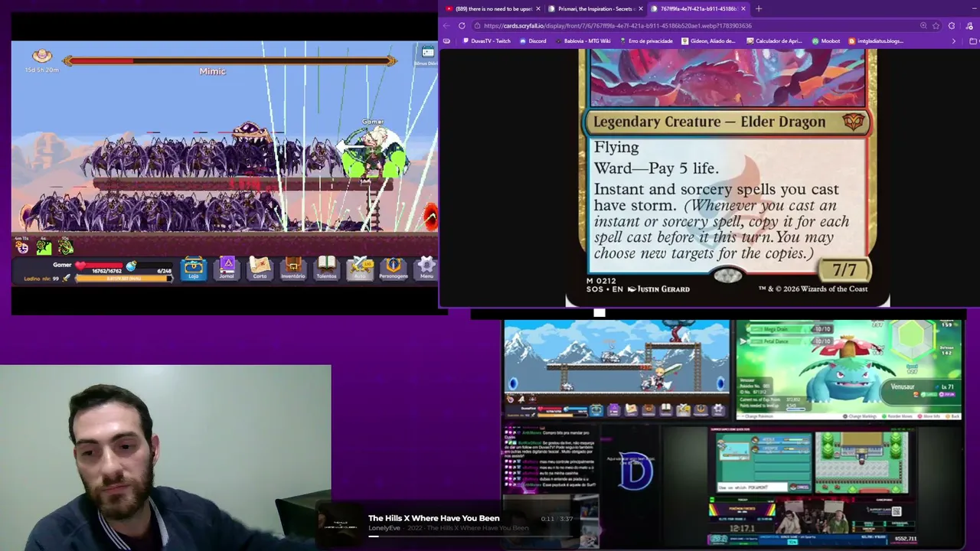Open the Bablovia - MTG Wiki bookmark
The height and width of the screenshot is (551, 980).
coord(583,41)
